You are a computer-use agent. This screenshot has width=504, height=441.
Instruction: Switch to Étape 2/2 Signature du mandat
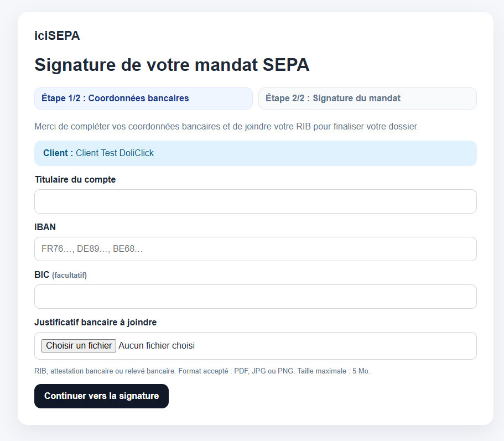pyautogui.click(x=367, y=98)
